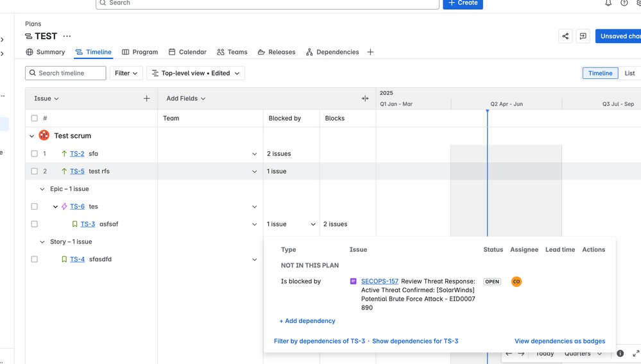The height and width of the screenshot is (364, 641).
Task: Tick the checkbox for TS-6 row
Action: coord(35,206)
